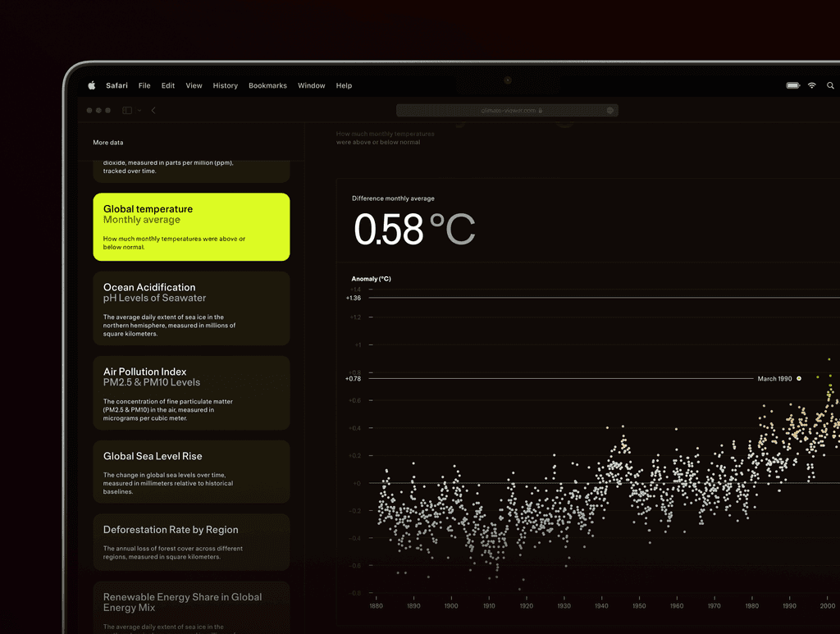
Task: Click the 0.58 °C value
Action: coord(414,229)
